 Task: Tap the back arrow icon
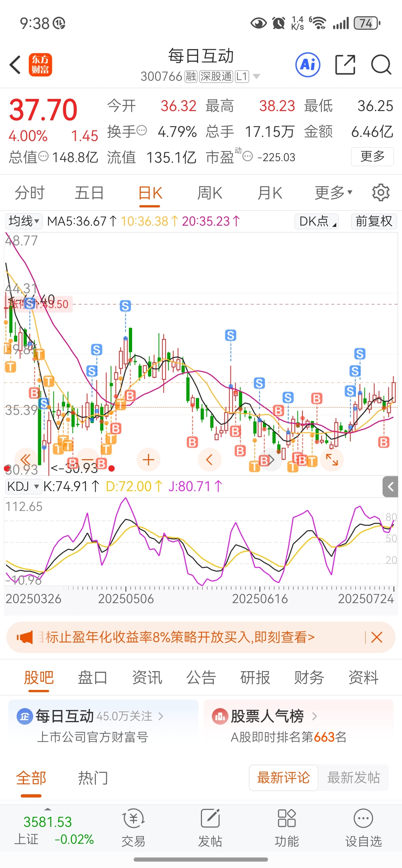pyautogui.click(x=15, y=65)
